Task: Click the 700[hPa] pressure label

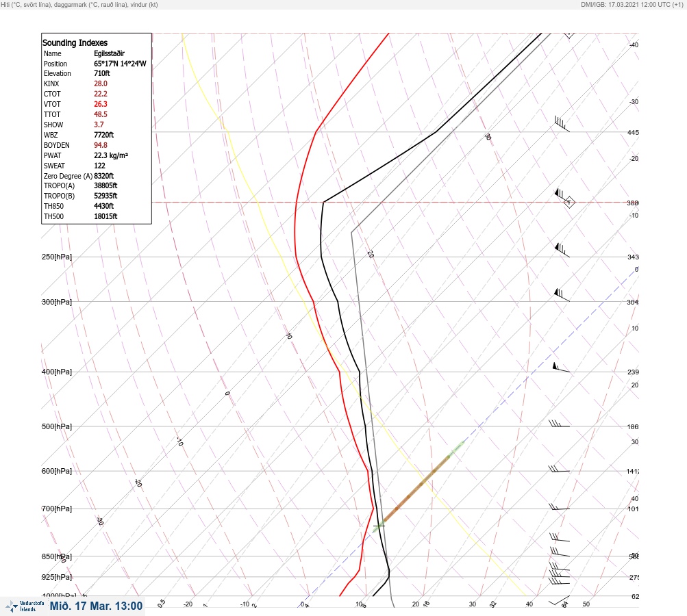Action: click(x=57, y=509)
